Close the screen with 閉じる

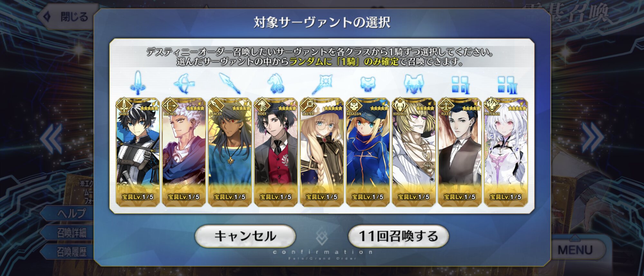pos(68,17)
